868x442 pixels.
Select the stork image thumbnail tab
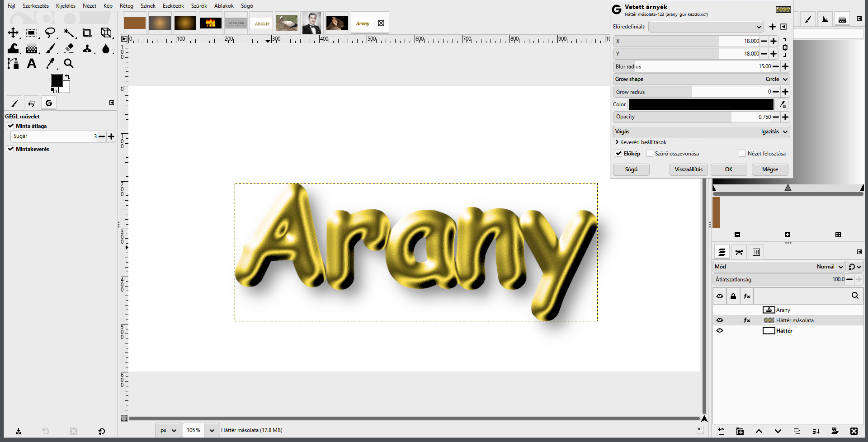tap(287, 23)
